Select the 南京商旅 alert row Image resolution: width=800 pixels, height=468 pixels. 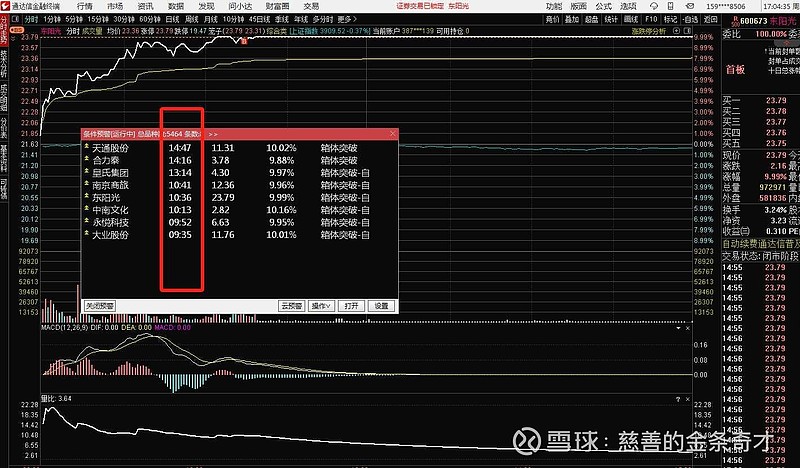pyautogui.click(x=240, y=185)
